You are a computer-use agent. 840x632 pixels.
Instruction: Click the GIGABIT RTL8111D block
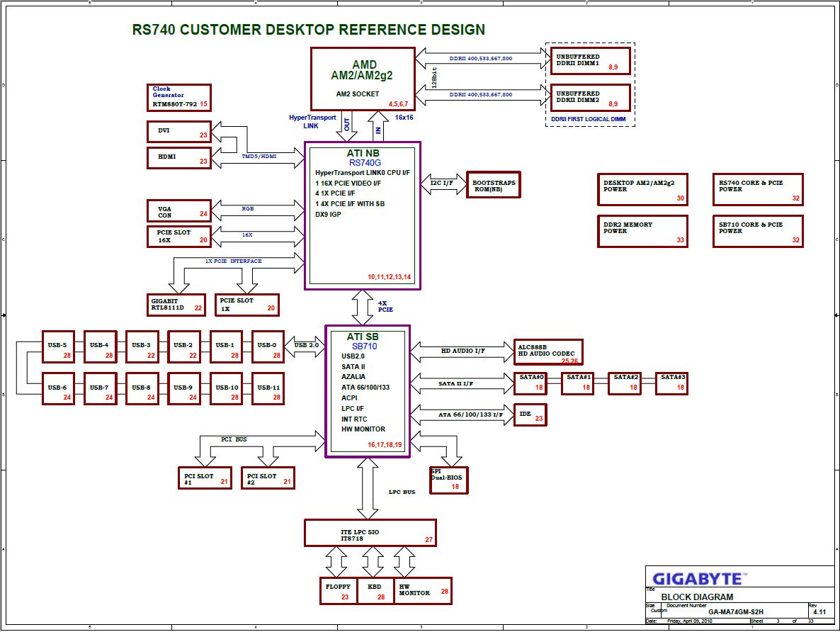coord(176,305)
